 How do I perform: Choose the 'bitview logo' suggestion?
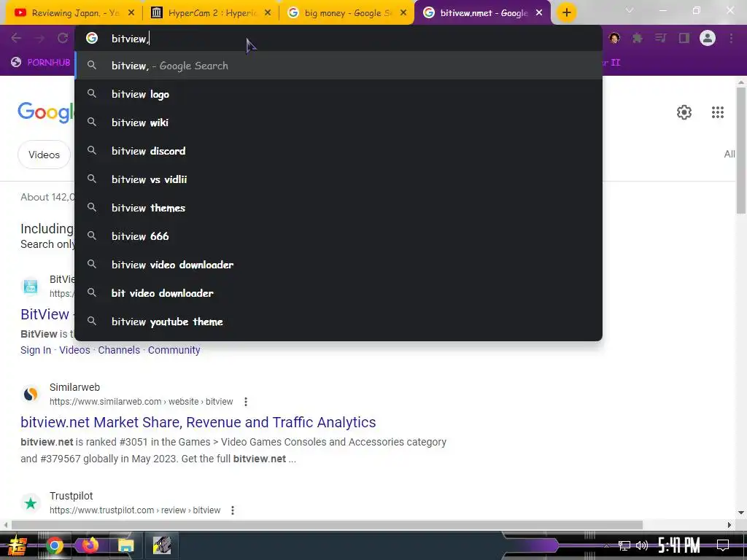(338, 94)
